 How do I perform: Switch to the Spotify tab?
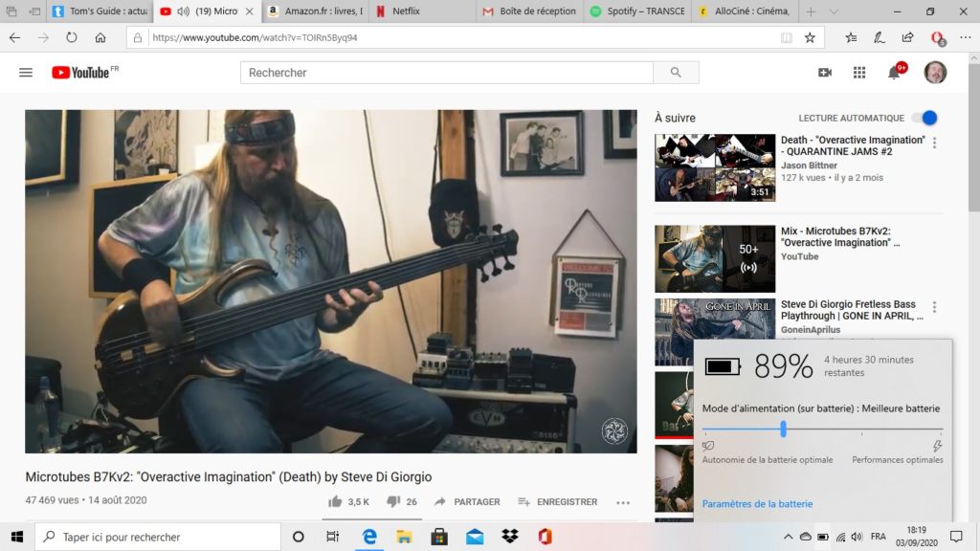coord(638,11)
